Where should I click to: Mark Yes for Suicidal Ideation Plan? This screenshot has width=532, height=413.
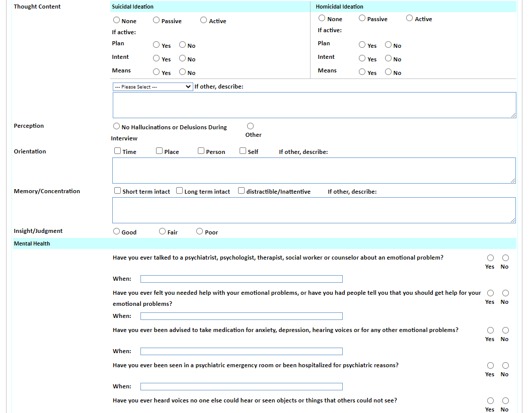157,45
